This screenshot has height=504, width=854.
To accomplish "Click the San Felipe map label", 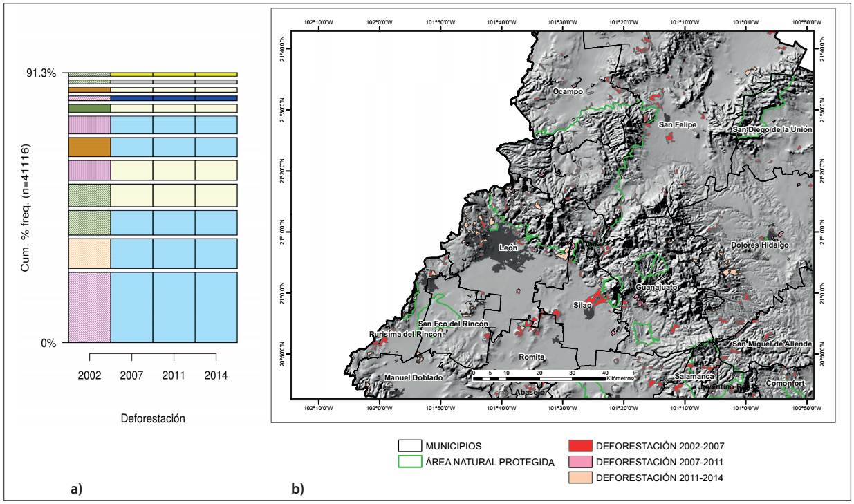I will tap(675, 125).
